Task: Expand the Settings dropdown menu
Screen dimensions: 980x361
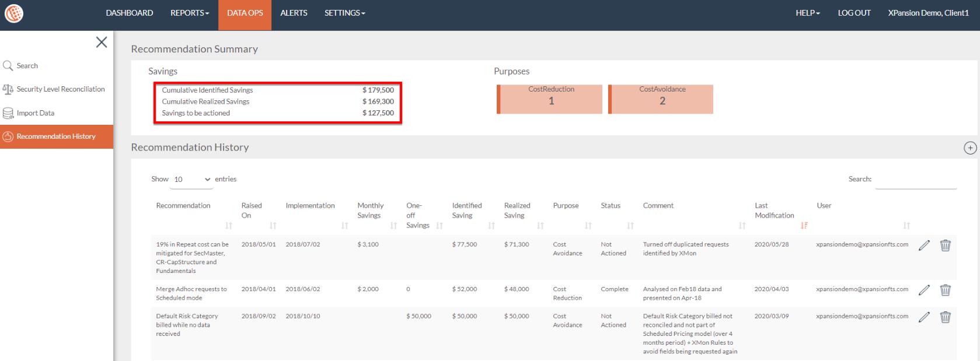Action: tap(344, 13)
